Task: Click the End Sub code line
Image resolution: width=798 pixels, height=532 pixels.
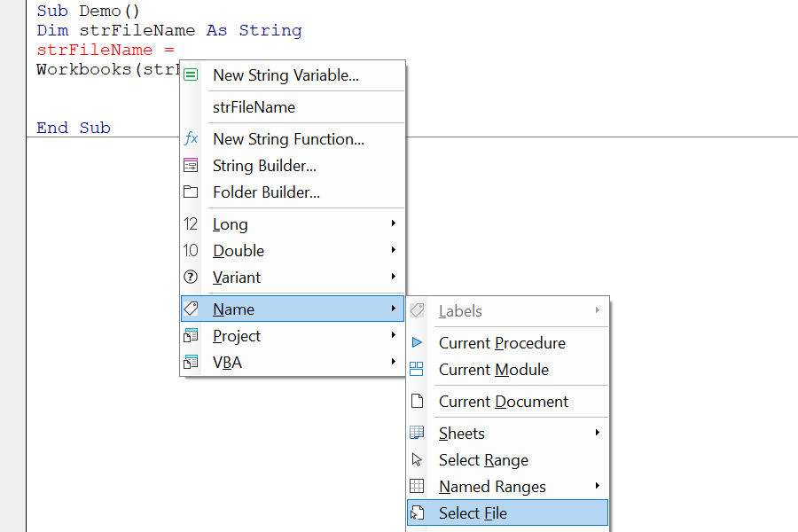Action: coord(74,128)
